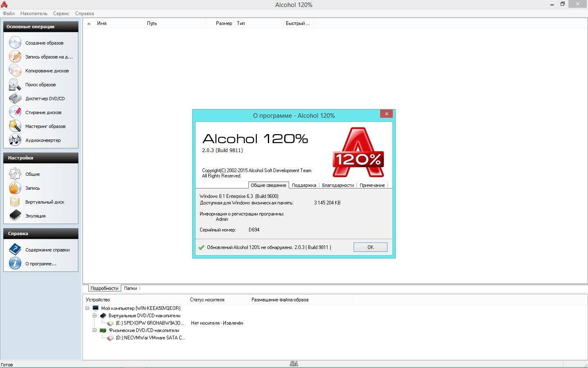Click the green update checkmark icon

coord(201,247)
